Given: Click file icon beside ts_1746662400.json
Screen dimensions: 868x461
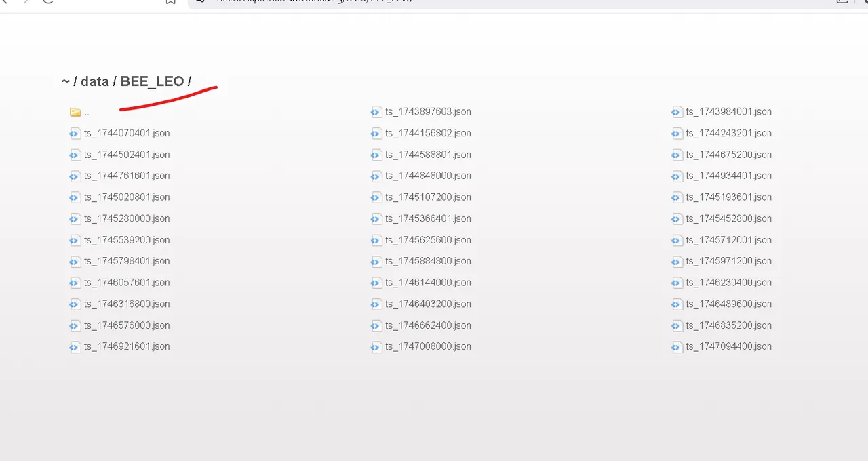Looking at the screenshot, I should (x=376, y=326).
